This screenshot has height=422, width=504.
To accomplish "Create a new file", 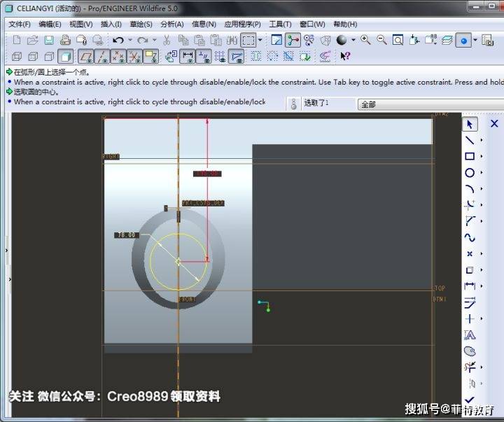I will click(x=16, y=40).
